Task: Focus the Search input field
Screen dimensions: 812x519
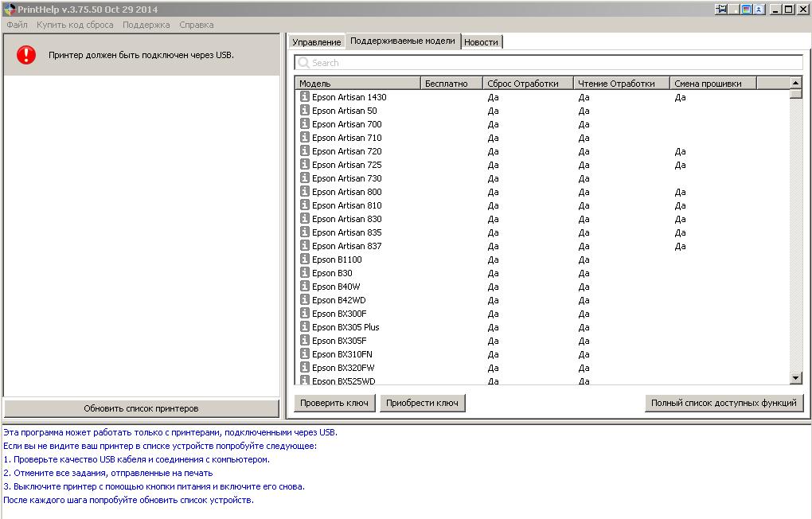Action: pyautogui.click(x=548, y=63)
